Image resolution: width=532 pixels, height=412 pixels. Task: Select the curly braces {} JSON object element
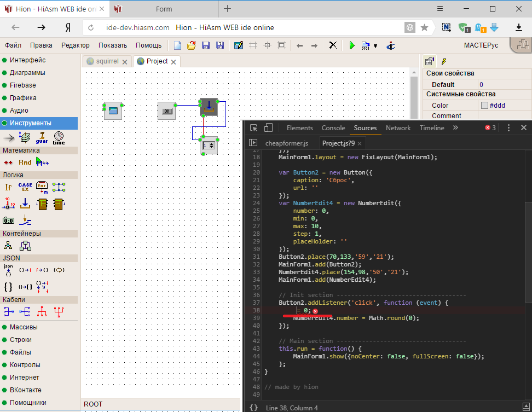8,287
